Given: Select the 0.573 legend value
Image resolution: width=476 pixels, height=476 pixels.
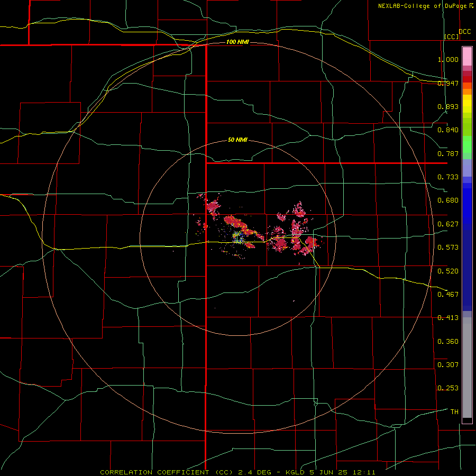Looking at the screenshot, I should [x=448, y=248].
